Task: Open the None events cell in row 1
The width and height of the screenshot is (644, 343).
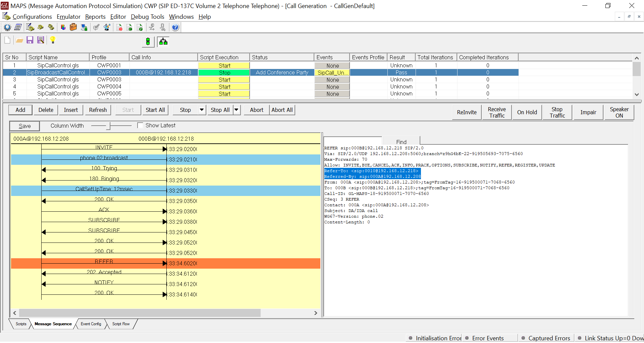Action: coord(332,66)
